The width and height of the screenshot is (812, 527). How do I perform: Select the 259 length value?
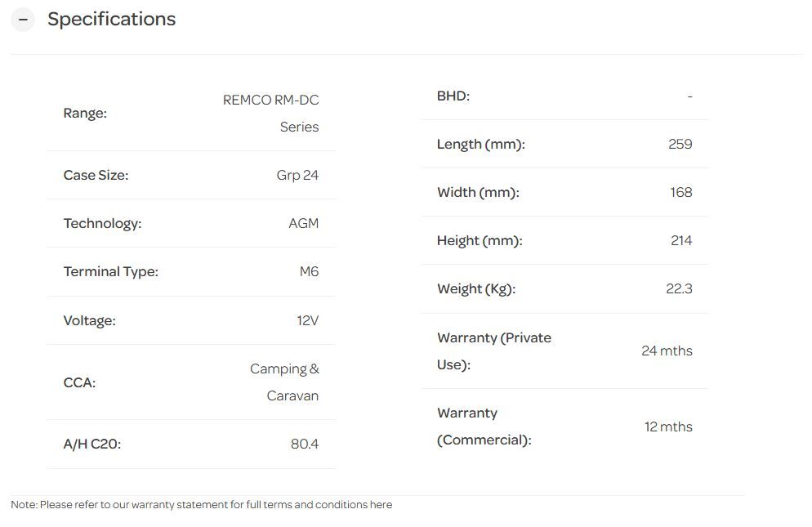(680, 144)
